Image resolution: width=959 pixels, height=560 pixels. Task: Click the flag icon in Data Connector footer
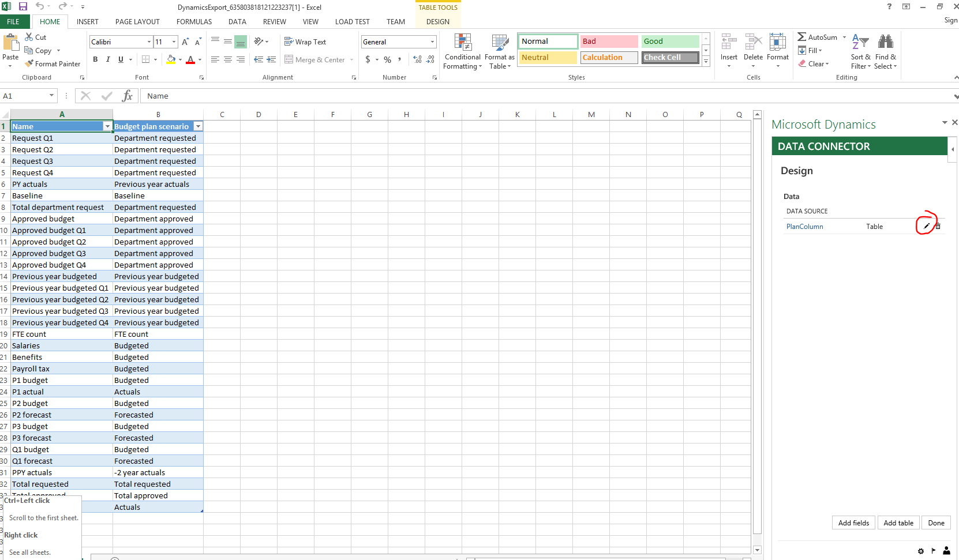934,550
